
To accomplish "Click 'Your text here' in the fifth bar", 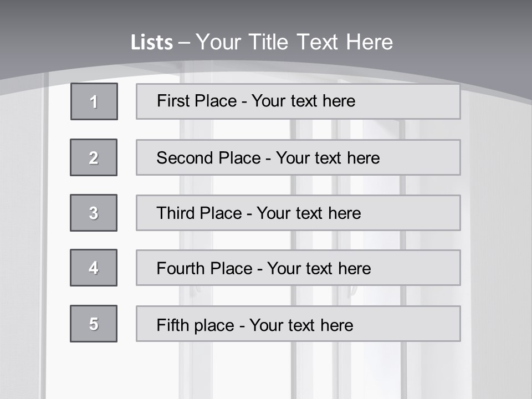I will click(x=301, y=325).
